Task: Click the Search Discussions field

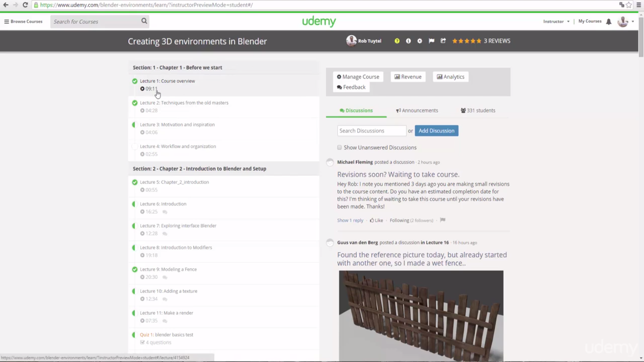Action: 371,131
